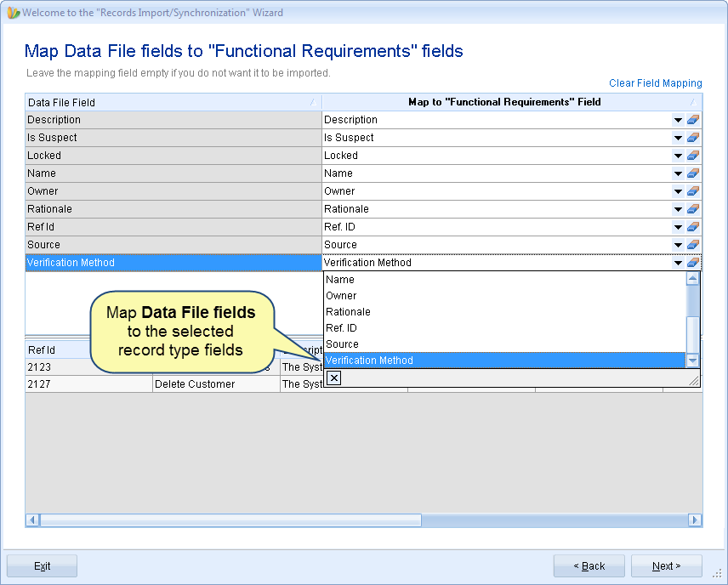
Task: Proceed with the Next button
Action: coord(666,566)
